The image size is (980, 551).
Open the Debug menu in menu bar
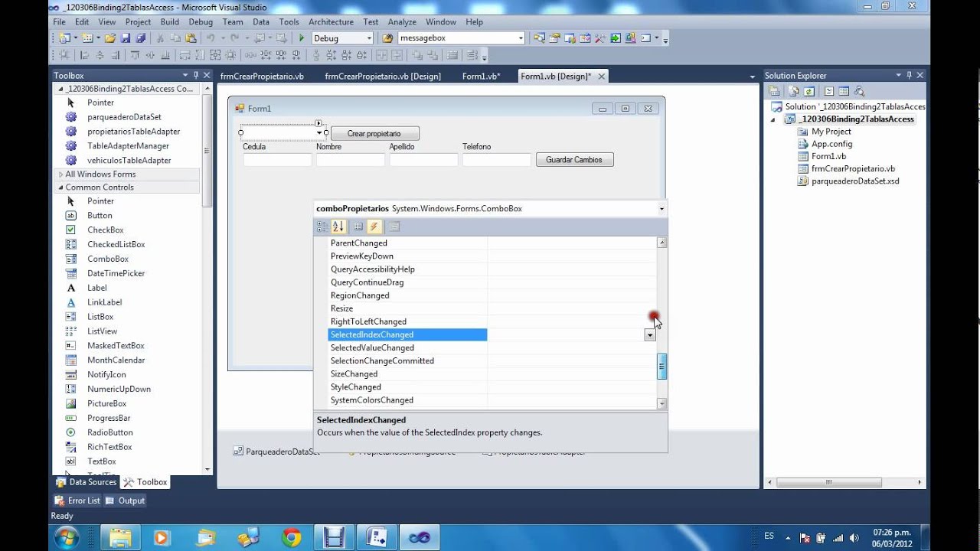tap(201, 22)
